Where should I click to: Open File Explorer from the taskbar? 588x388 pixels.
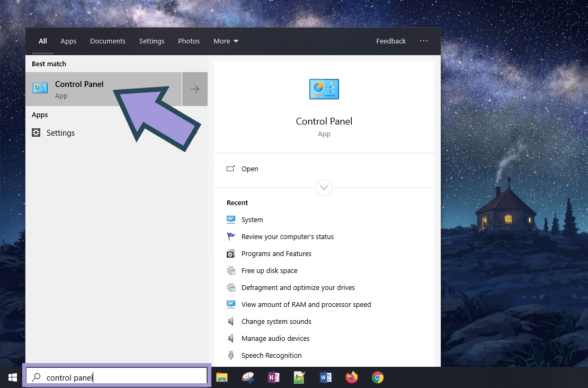click(222, 377)
